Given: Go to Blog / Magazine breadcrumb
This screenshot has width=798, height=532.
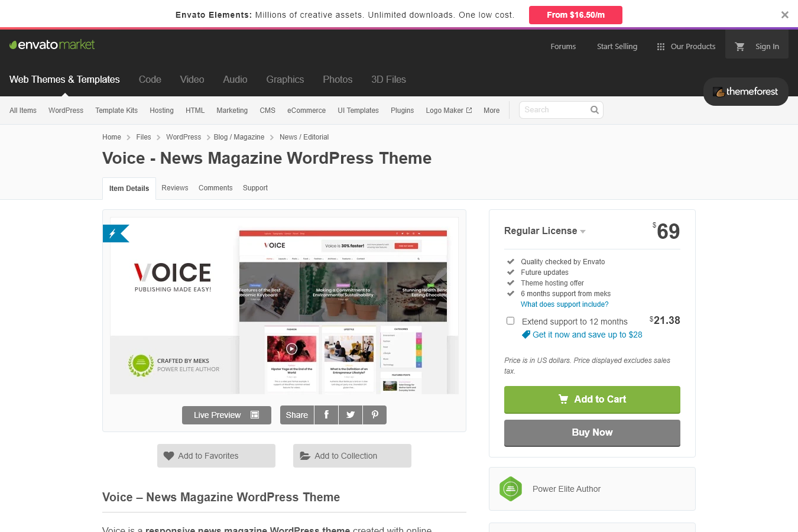Looking at the screenshot, I should click(x=239, y=137).
